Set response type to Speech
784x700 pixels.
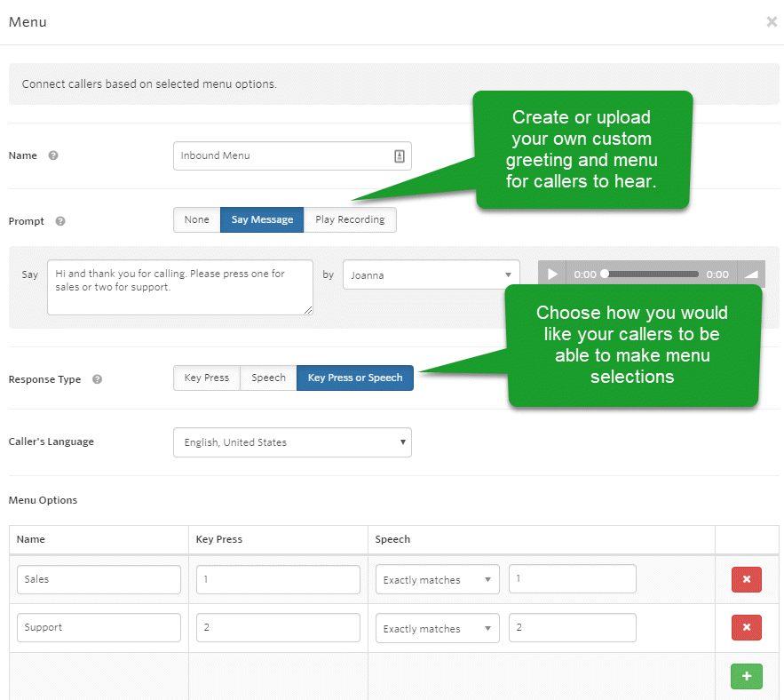pos(268,378)
